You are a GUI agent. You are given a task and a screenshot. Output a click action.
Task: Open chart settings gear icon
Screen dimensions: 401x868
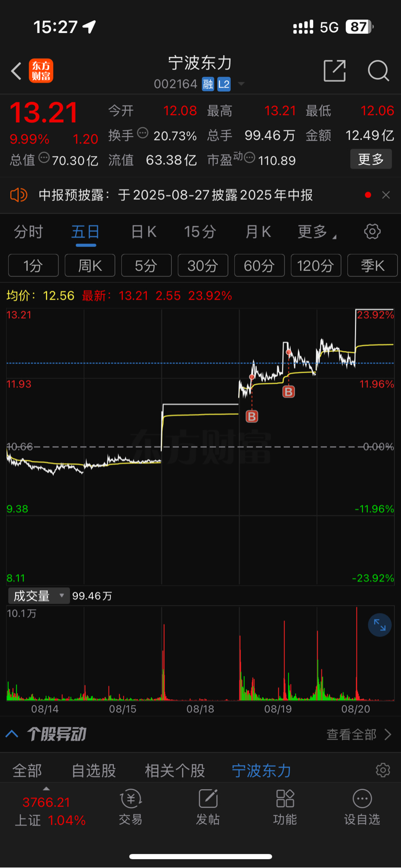point(372,231)
